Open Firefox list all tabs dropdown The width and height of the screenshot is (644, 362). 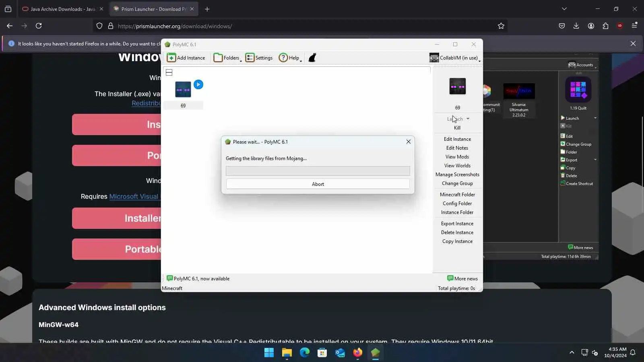(564, 9)
